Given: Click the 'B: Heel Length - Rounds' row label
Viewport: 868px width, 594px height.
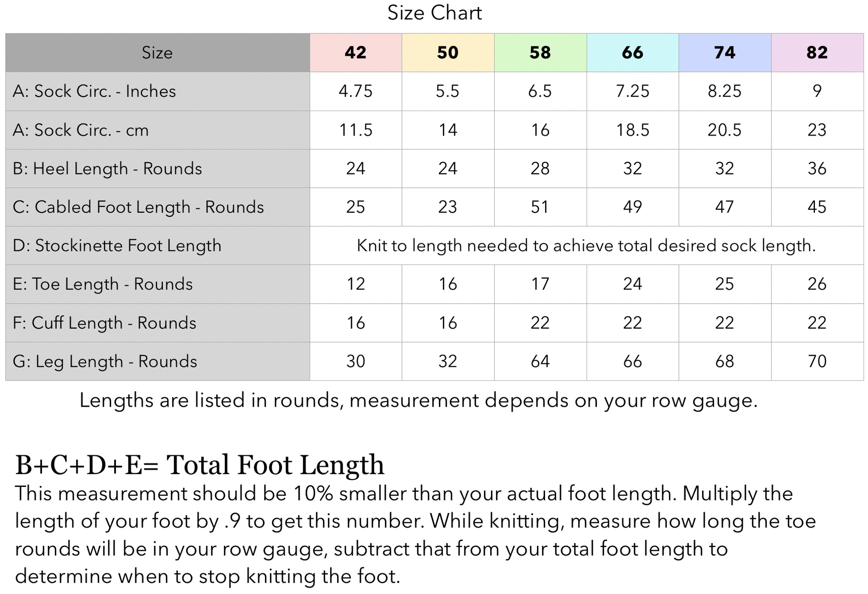Looking at the screenshot, I should tap(107, 169).
